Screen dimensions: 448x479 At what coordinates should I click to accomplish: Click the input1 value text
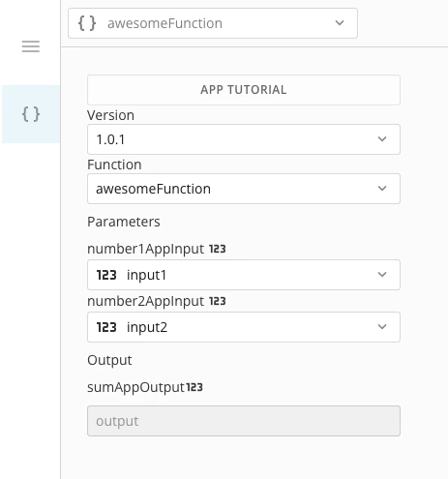pos(146,275)
